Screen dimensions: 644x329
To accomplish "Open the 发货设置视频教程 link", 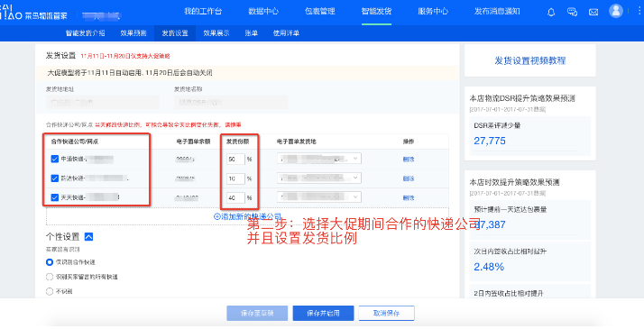I will pos(529,60).
